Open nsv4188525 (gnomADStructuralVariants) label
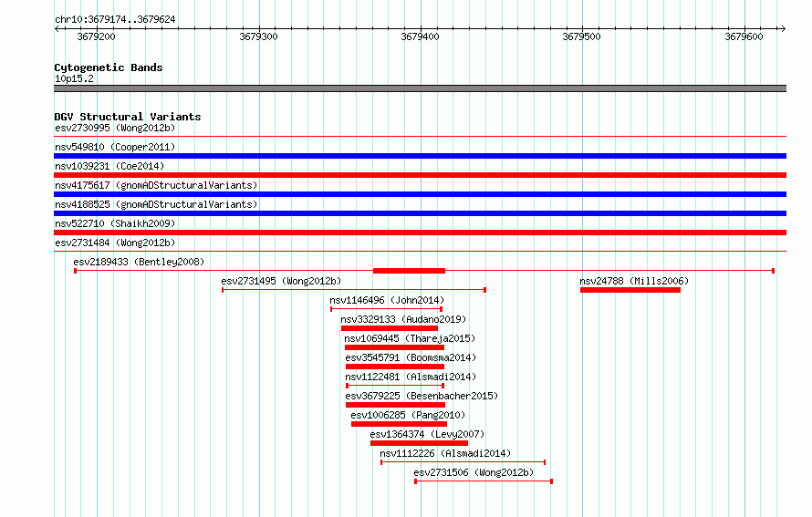This screenshot has height=517, width=812. [156, 204]
